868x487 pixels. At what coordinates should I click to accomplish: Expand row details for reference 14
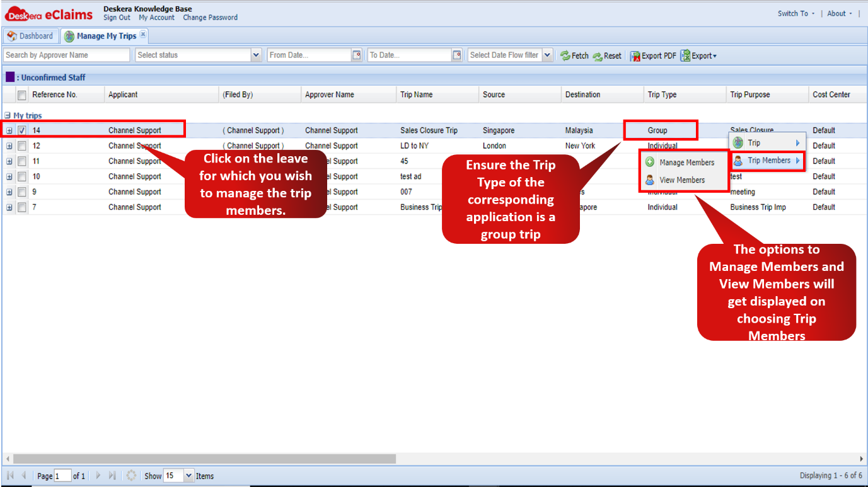(x=9, y=130)
